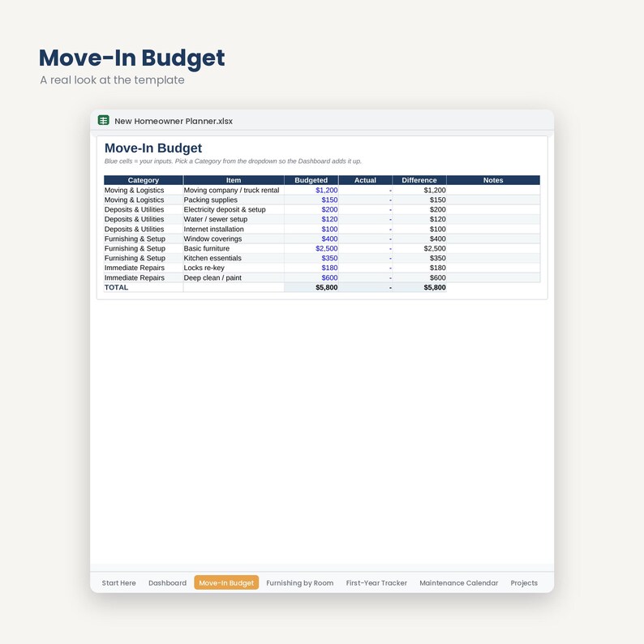Select the blue $2,500 budgeted input cell
The height and width of the screenshot is (644, 644).
311,248
